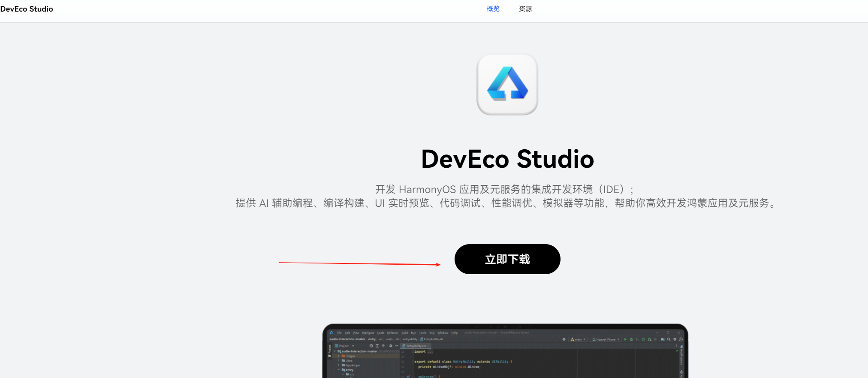Image resolution: width=868 pixels, height=378 pixels.
Task: Click the DevEco Studio title in header
Action: coord(27,9)
